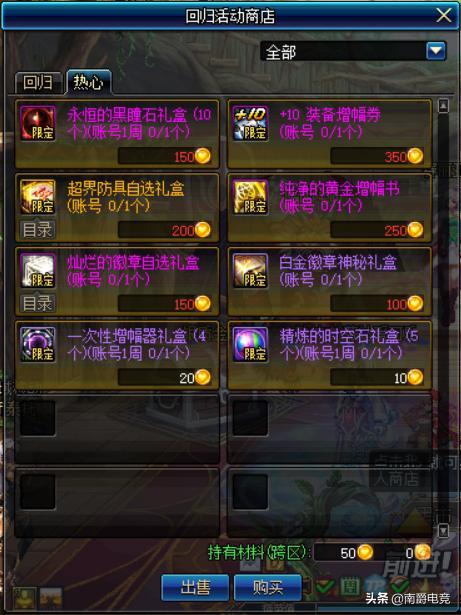Click the 一次性增幅器礼盒 icon
The width and height of the screenshot is (461, 615).
(x=38, y=344)
